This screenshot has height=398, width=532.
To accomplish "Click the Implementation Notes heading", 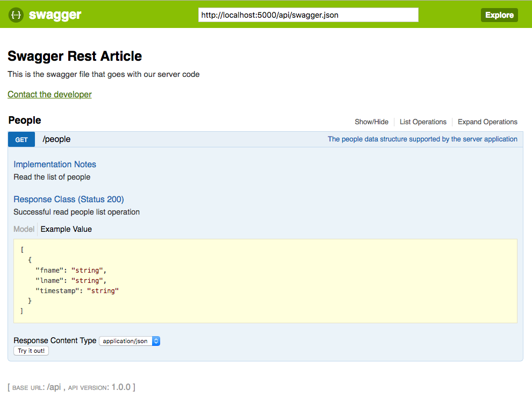I will click(55, 165).
